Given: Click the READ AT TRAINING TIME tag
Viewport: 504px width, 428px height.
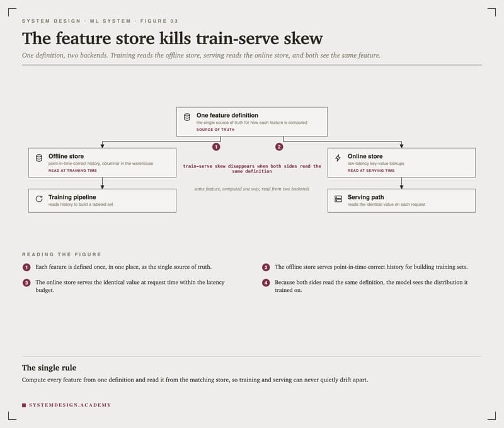Looking at the screenshot, I should click(72, 171).
